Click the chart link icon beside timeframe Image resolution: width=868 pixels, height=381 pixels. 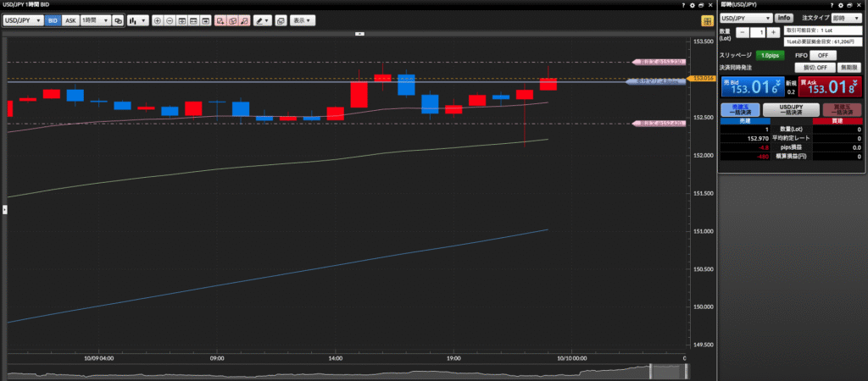pos(118,20)
